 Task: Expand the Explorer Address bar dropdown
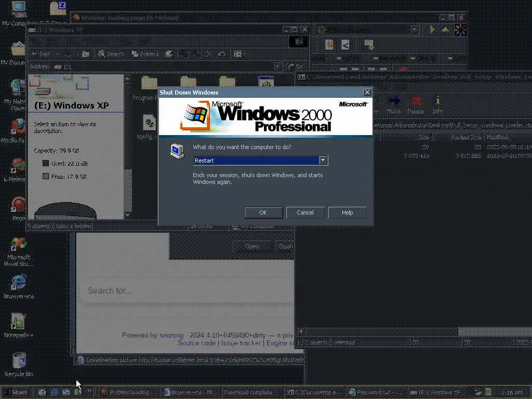[x=277, y=67]
